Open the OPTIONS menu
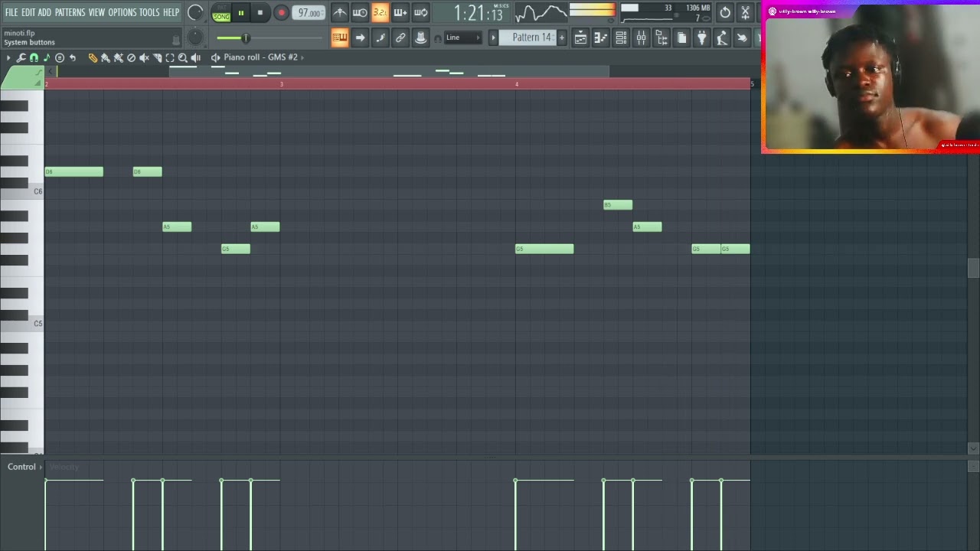 click(122, 12)
